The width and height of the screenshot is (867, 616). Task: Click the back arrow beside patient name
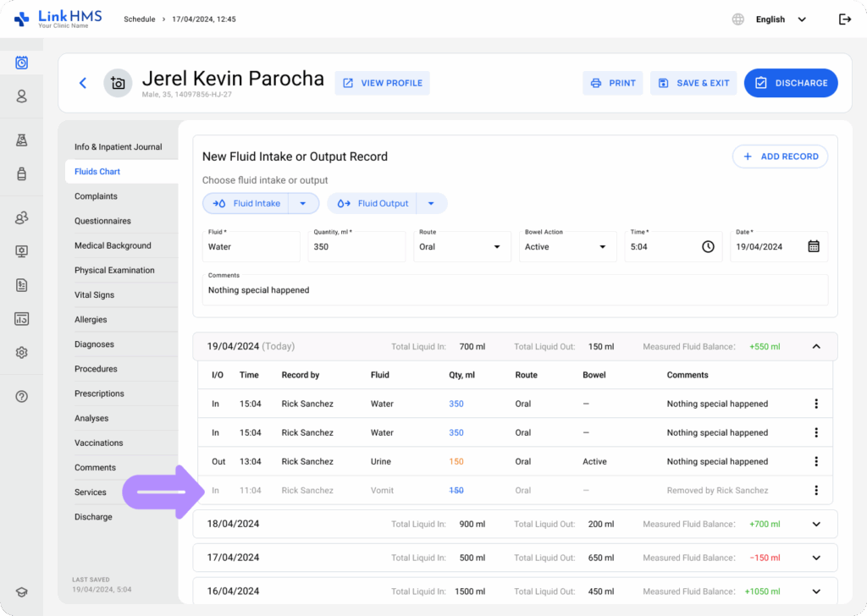coord(83,83)
